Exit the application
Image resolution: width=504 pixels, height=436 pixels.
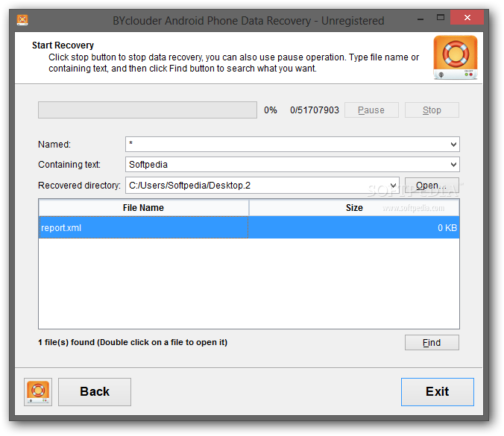coord(437,392)
